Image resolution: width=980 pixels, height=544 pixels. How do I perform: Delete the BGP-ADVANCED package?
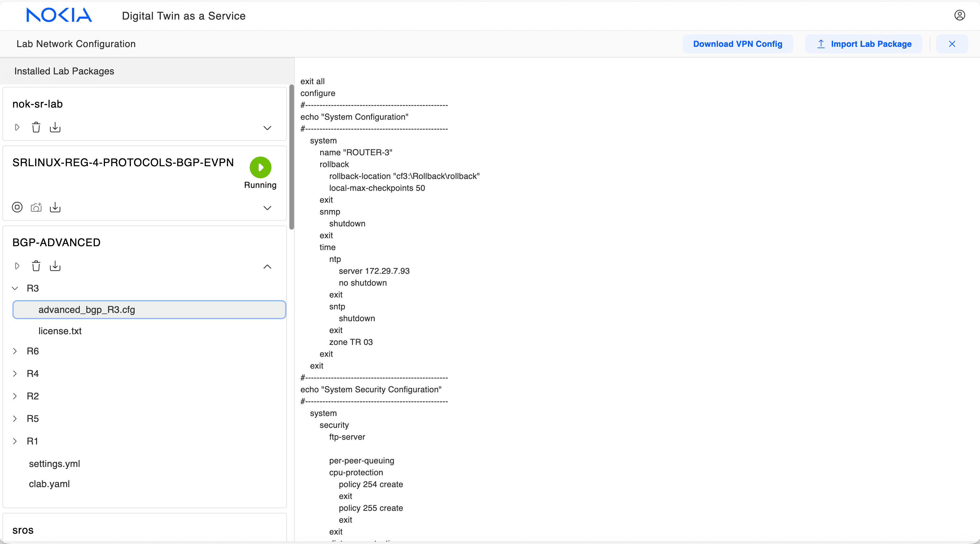36,266
